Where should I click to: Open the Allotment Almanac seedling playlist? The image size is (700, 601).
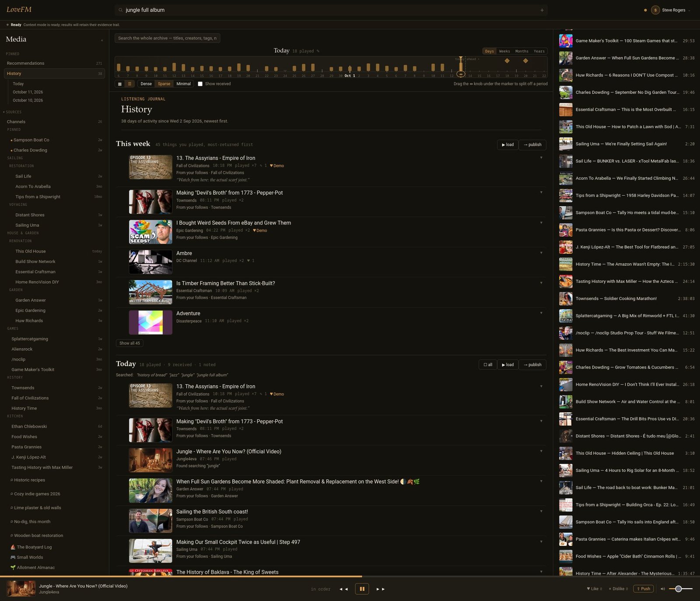13,568
